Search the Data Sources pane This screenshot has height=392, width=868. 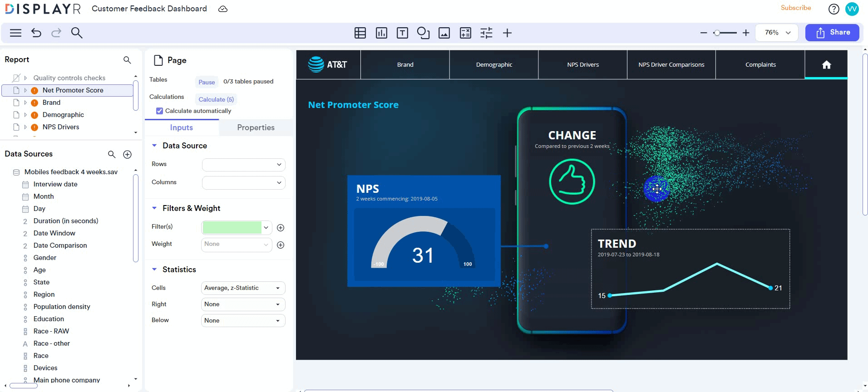112,154
